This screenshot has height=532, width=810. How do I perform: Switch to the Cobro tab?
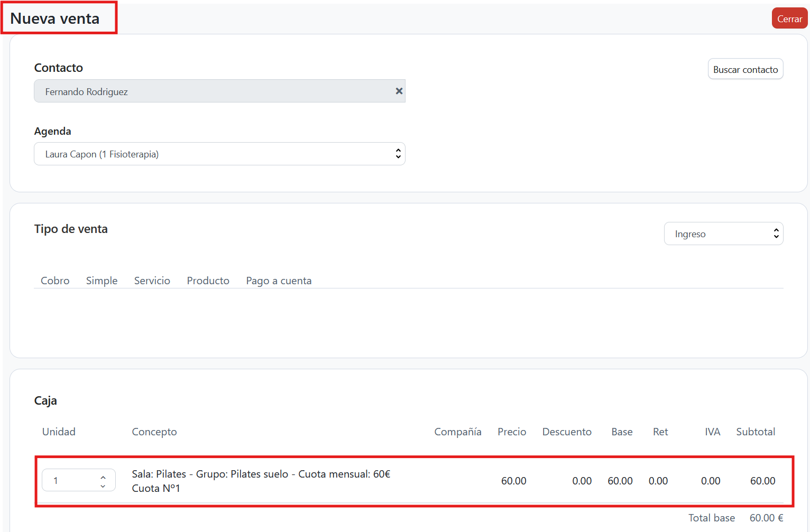tap(55, 281)
